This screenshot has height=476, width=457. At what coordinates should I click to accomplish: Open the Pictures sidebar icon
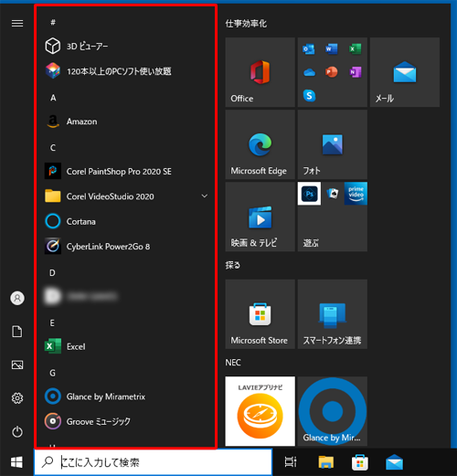pos(17,365)
